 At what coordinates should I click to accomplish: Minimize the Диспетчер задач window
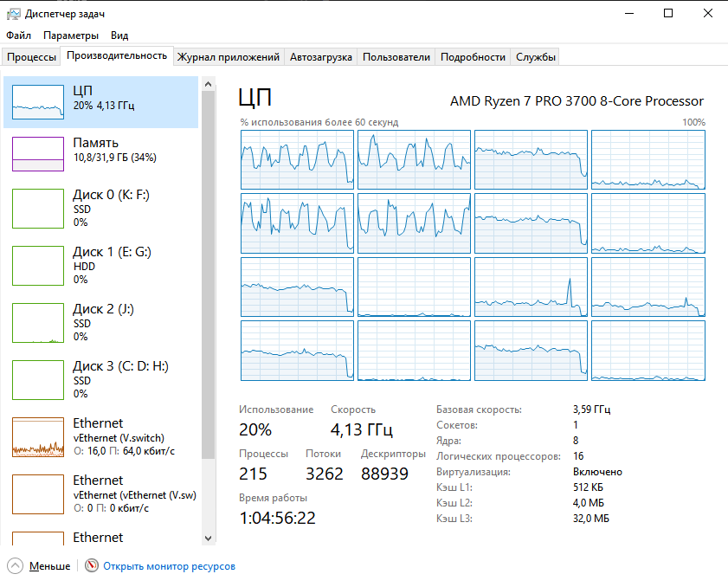point(629,14)
